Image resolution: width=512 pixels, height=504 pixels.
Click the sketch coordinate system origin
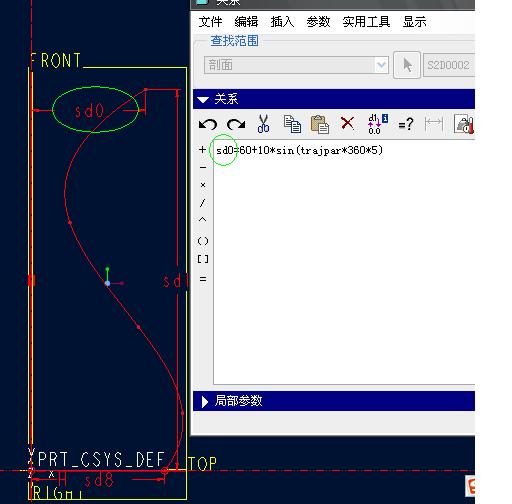(107, 283)
